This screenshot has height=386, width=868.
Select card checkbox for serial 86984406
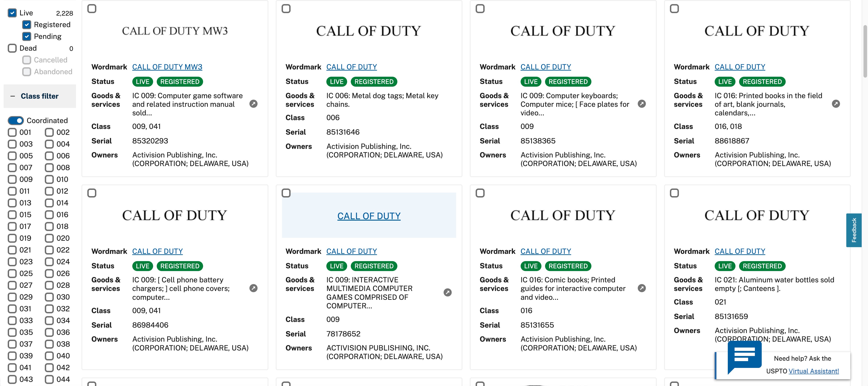point(92,193)
